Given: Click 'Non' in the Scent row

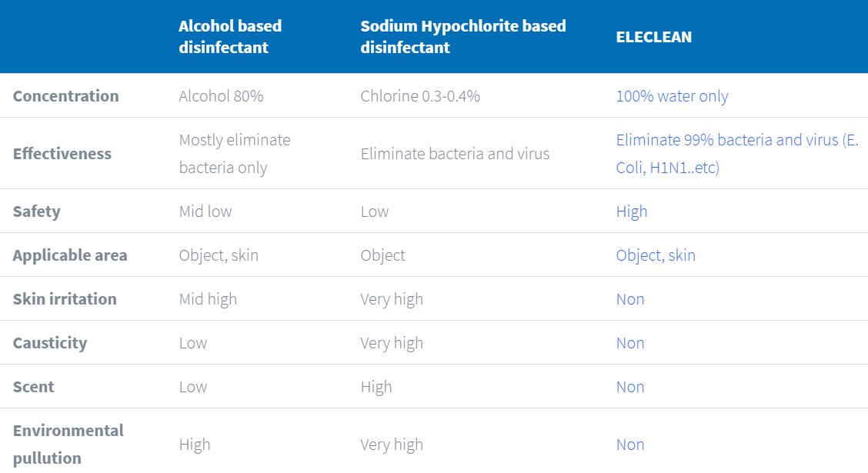Looking at the screenshot, I should click(630, 387).
